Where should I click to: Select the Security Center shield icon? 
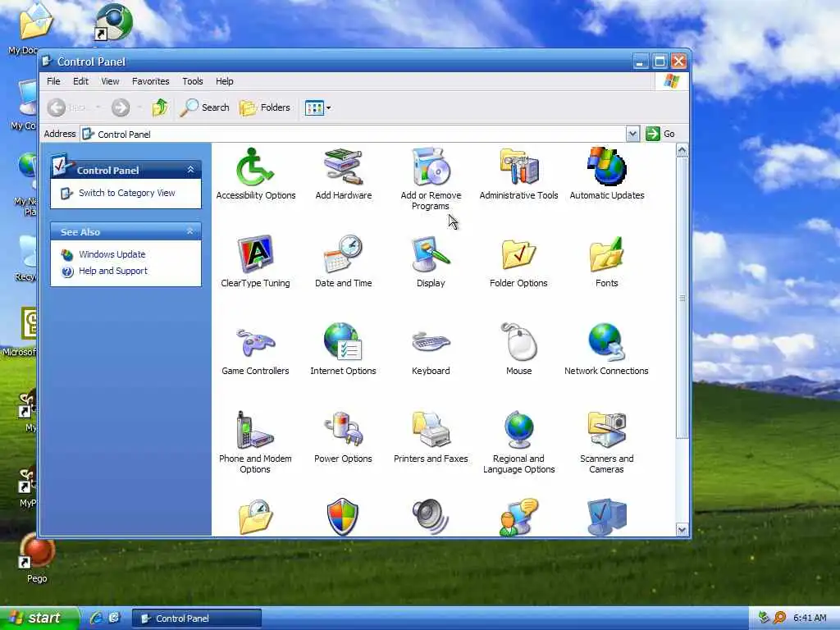tap(343, 517)
